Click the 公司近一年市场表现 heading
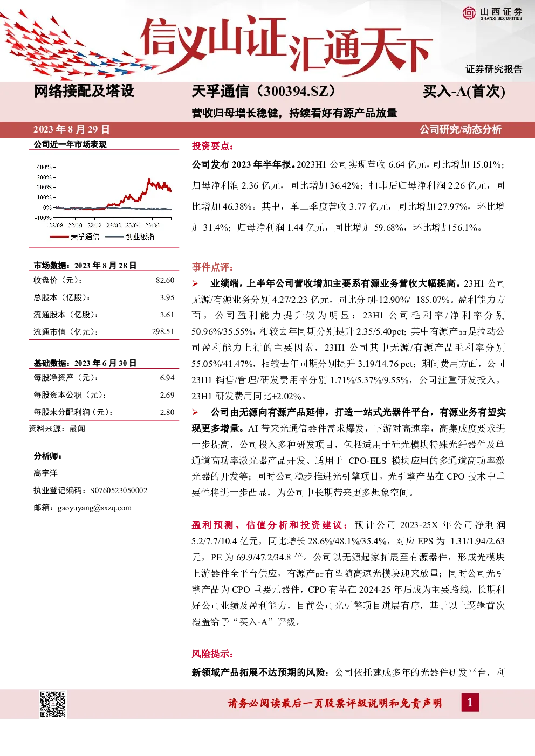This screenshot has height=756, width=535. click(70, 144)
